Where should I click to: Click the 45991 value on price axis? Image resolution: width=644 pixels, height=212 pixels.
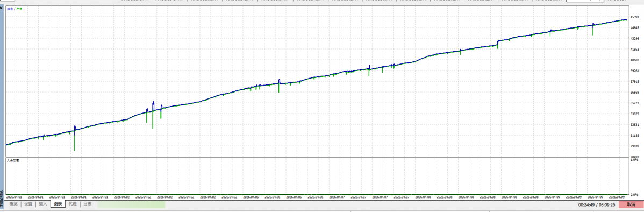coord(635,17)
